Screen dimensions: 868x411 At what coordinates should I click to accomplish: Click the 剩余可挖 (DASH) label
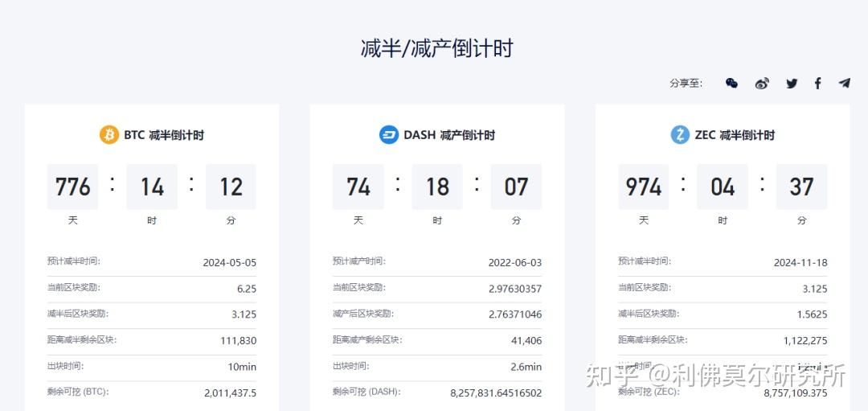[366, 392]
